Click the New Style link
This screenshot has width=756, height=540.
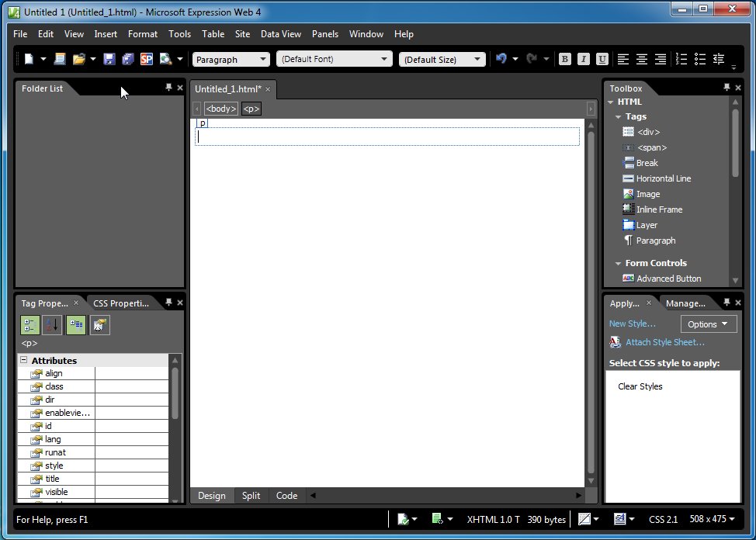632,324
